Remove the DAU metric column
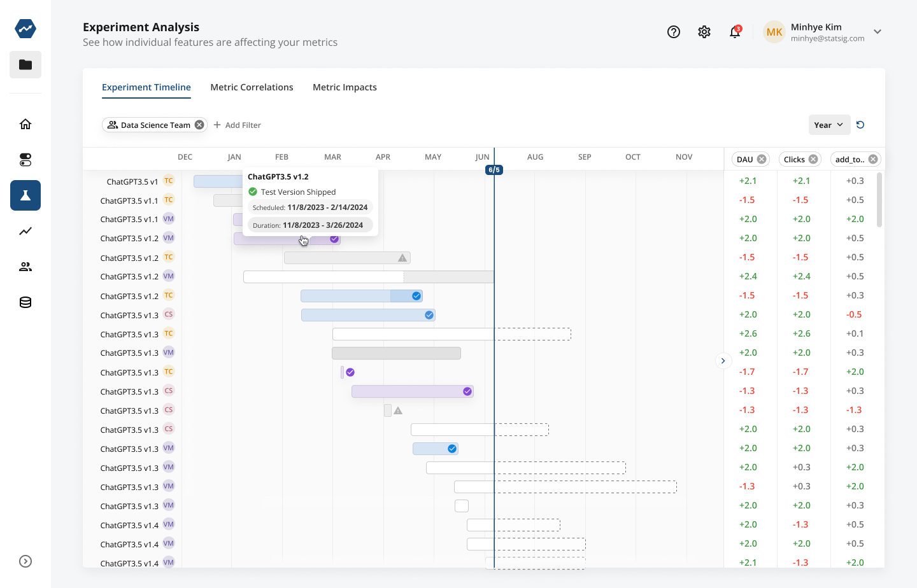Viewport: 917px width, 588px height. 762,159
